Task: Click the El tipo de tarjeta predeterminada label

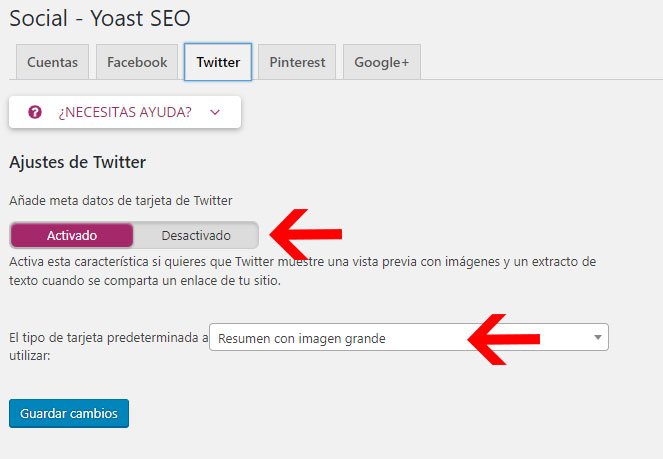Action: [x=109, y=346]
